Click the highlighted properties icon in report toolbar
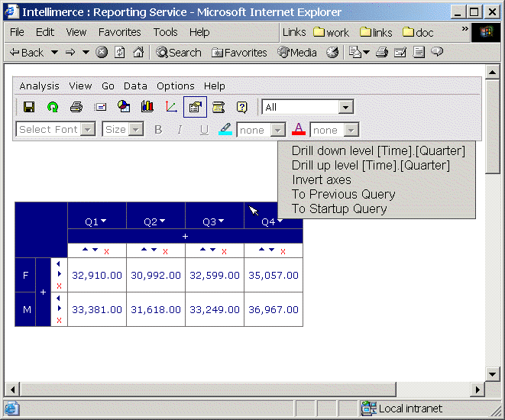The width and height of the screenshot is (505, 420). pyautogui.click(x=195, y=107)
